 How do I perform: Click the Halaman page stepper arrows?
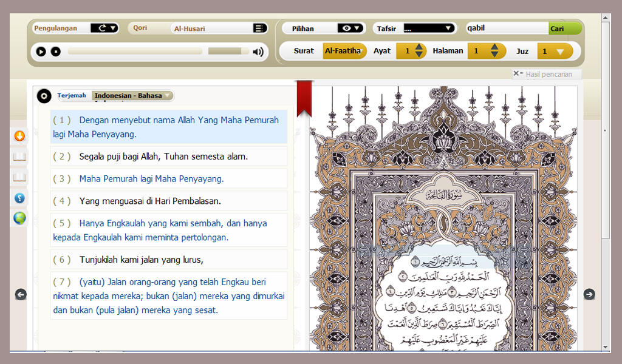click(494, 51)
